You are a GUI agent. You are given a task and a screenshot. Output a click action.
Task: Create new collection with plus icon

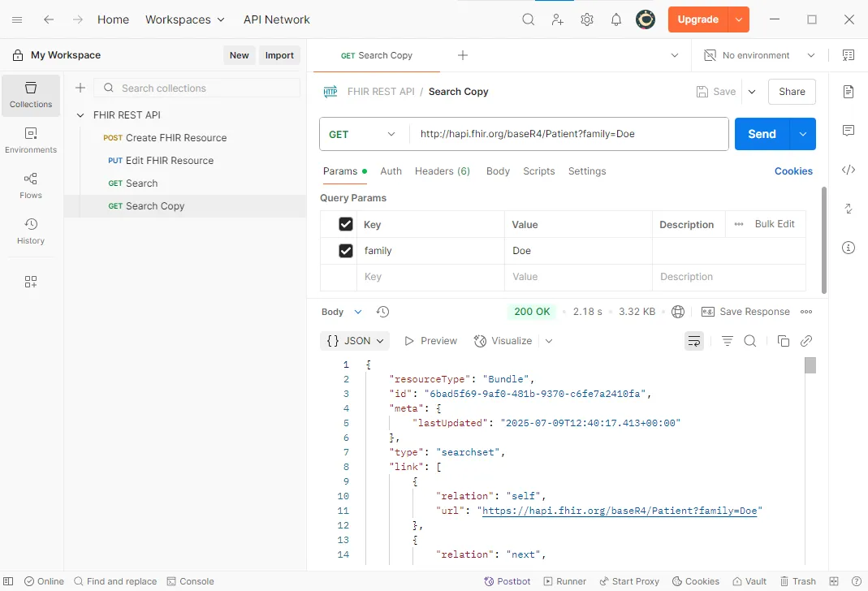[80, 88]
